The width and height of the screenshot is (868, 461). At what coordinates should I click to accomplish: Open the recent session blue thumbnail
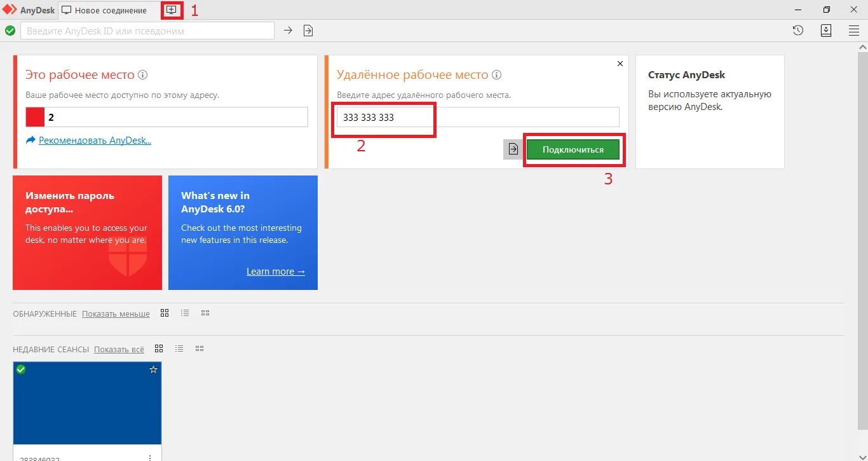click(x=87, y=403)
